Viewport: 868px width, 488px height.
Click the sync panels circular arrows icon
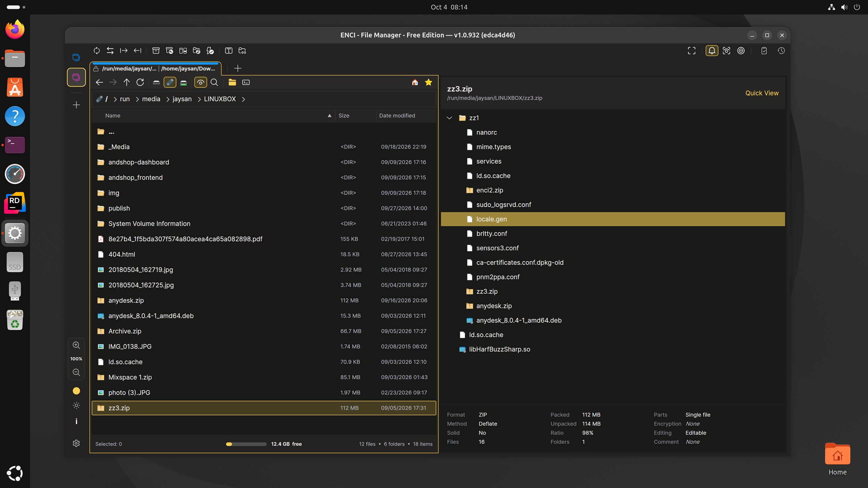[x=97, y=50]
